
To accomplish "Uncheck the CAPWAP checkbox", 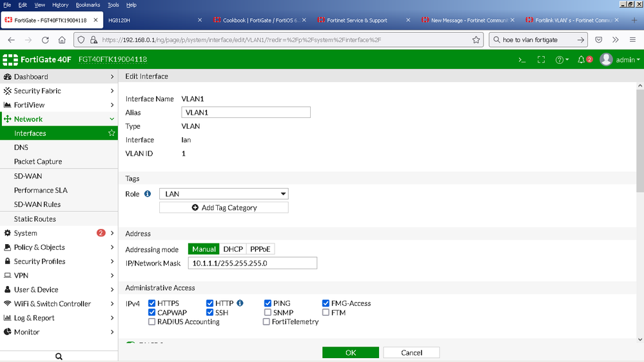I will pos(151,312).
